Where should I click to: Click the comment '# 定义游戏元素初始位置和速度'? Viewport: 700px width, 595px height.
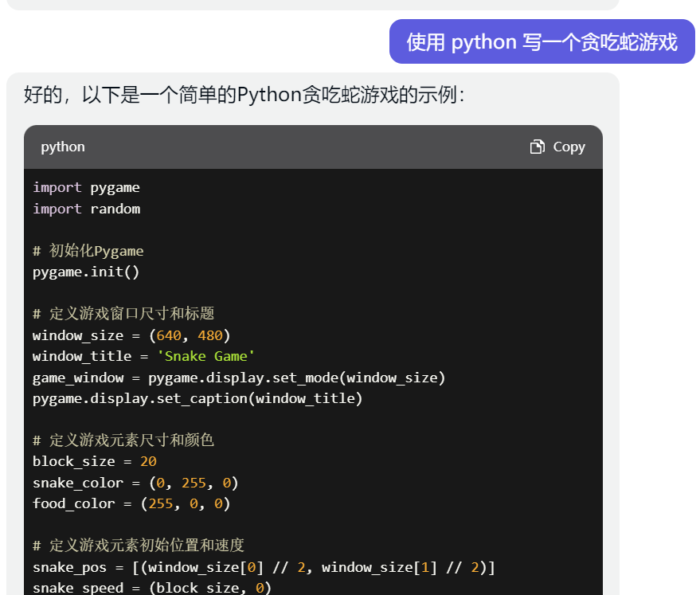coord(139,546)
